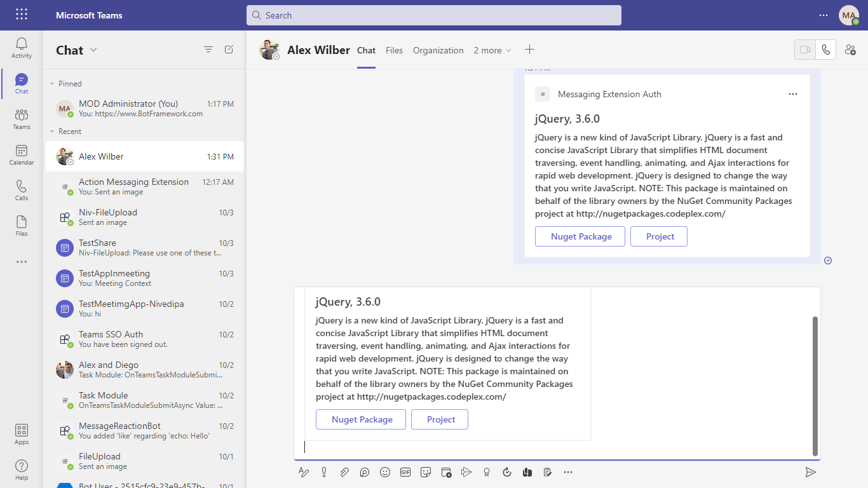The image size is (868, 488).
Task: Open the Calendar app in sidebar
Action: pyautogui.click(x=22, y=154)
